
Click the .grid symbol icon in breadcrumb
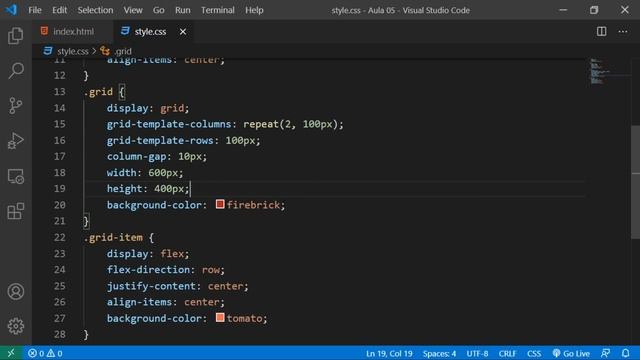tap(105, 51)
